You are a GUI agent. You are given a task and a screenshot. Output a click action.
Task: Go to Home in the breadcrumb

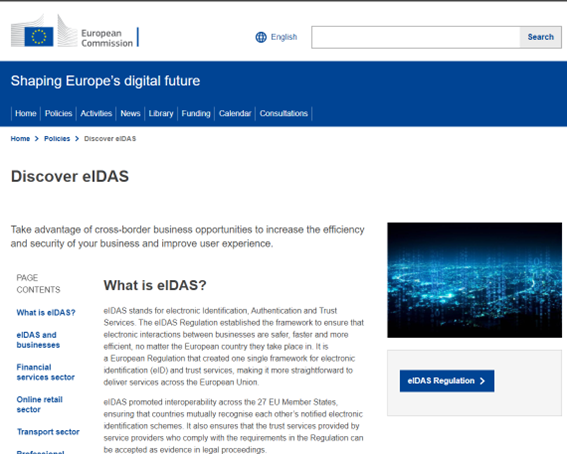point(20,138)
